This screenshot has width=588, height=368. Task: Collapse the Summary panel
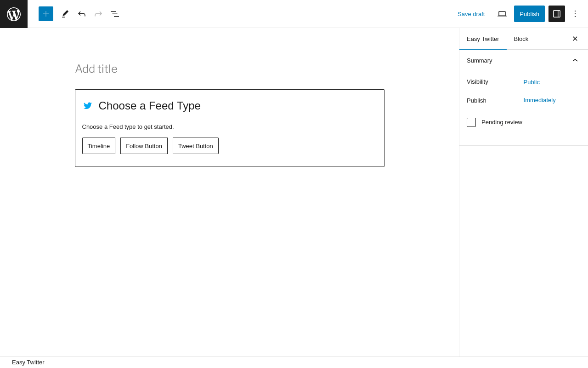click(x=524, y=61)
